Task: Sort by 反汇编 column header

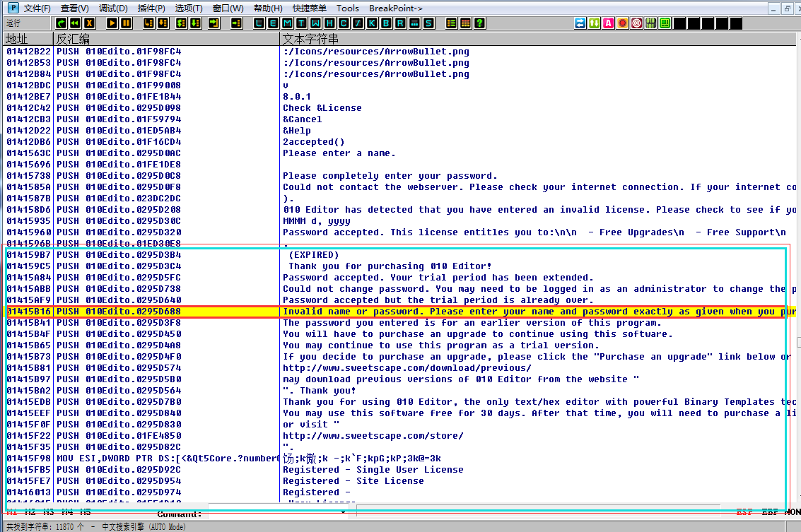Action: click(167, 39)
